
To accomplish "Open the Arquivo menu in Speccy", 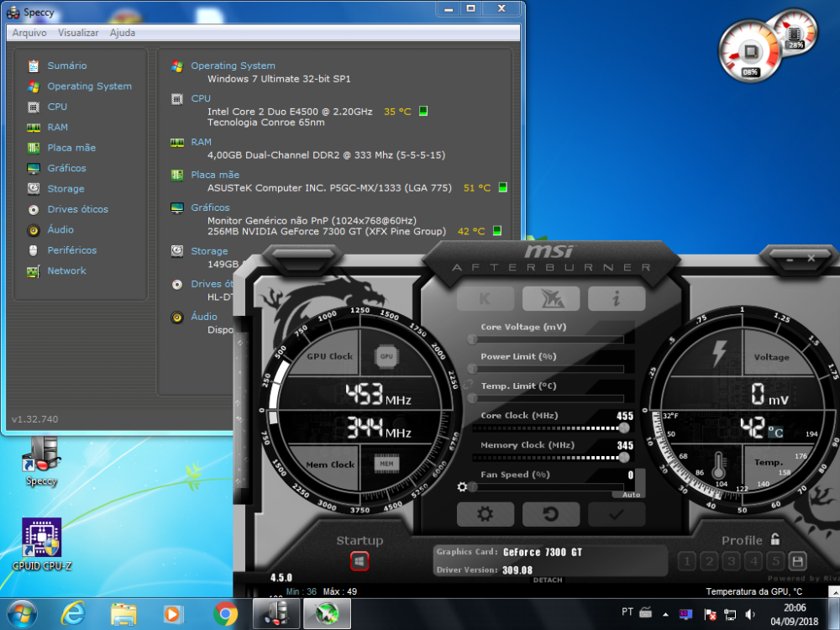I will (29, 33).
